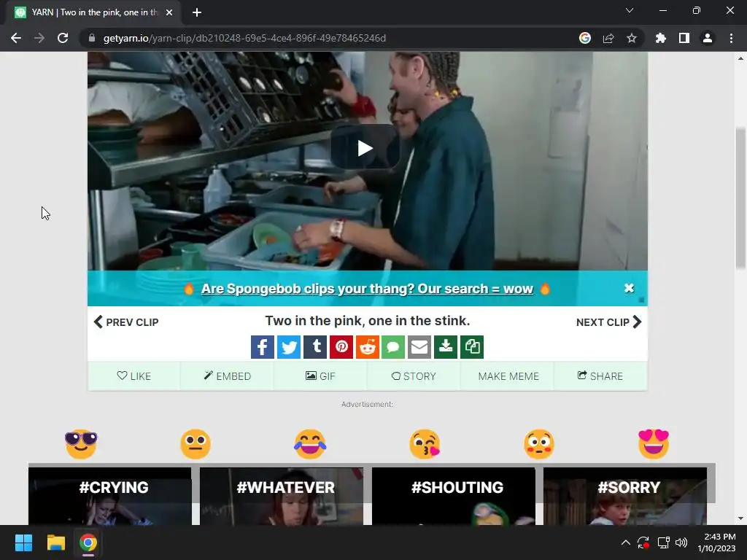Open the Chrome profile menu
The image size is (747, 560).
point(708,38)
